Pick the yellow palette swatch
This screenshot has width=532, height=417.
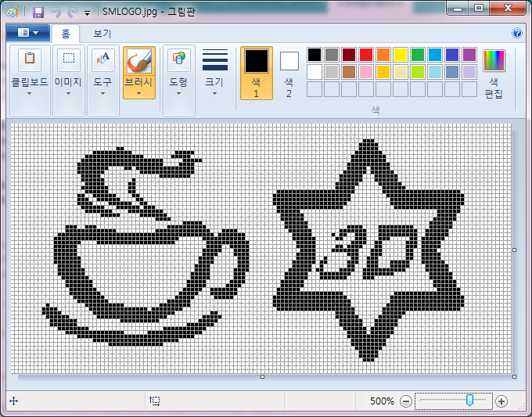pyautogui.click(x=401, y=55)
